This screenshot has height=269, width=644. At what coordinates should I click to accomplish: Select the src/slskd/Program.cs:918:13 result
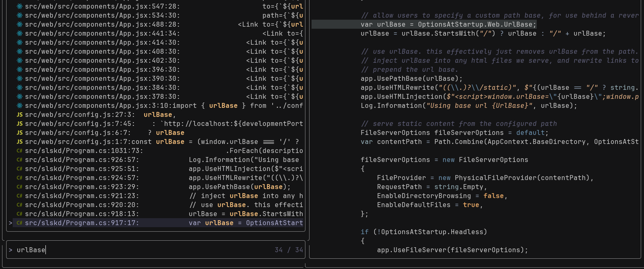(x=82, y=214)
